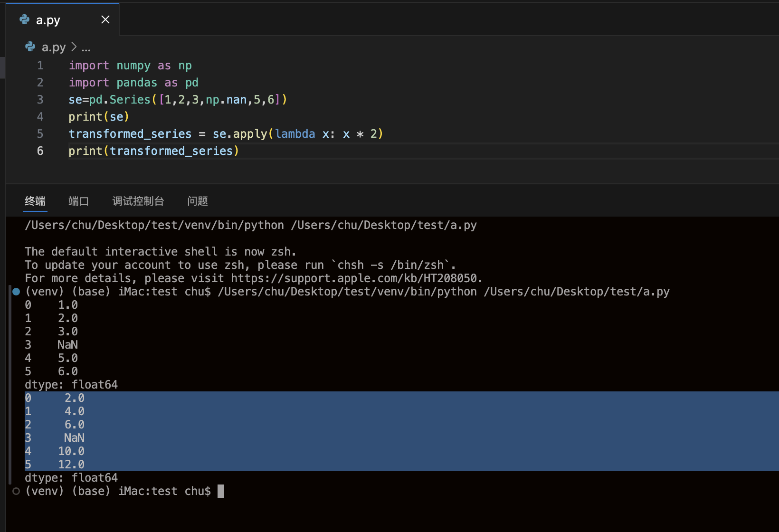Click the terminal cursor block at the prompt
This screenshot has width=779, height=532.
pyautogui.click(x=221, y=491)
